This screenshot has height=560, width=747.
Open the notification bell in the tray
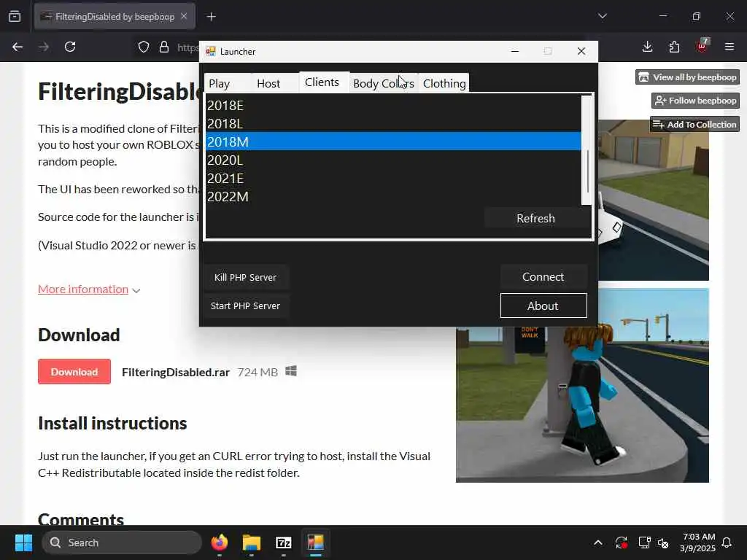coord(727,542)
